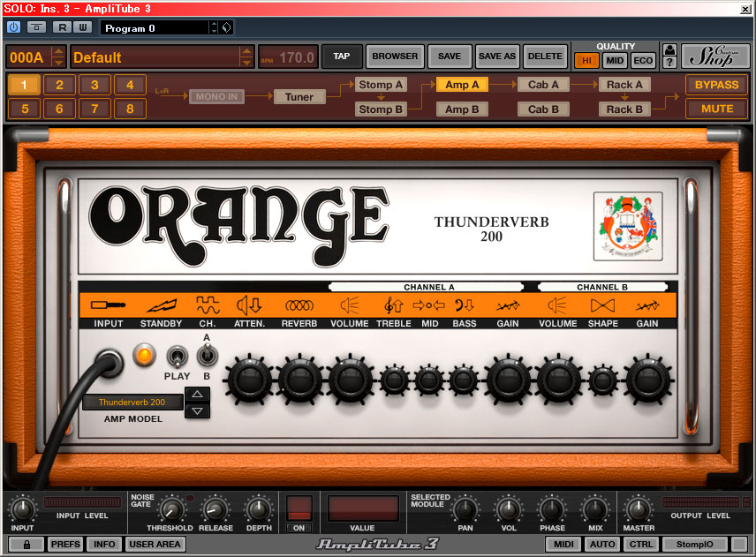Click the Channel A GAIN knob
The height and width of the screenshot is (557, 756).
[x=508, y=380]
